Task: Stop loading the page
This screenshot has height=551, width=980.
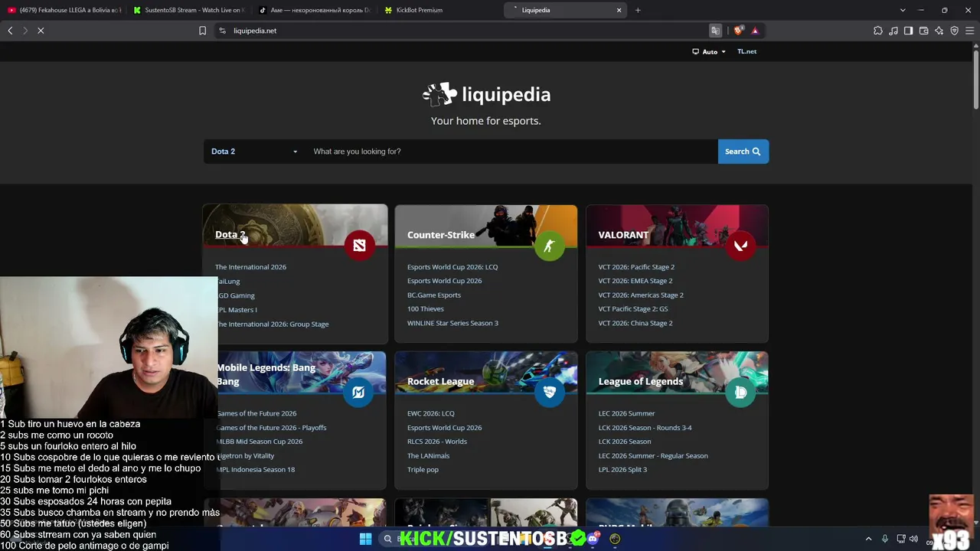Action: 41,31
